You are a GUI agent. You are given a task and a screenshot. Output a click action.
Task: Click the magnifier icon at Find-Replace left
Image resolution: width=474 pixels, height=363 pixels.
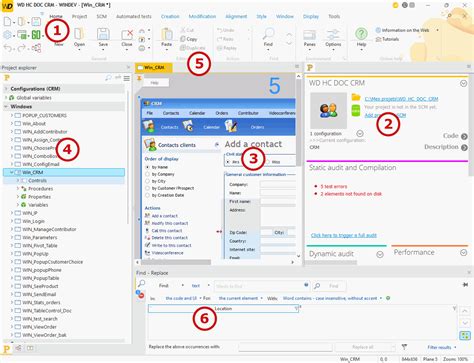[141, 283]
